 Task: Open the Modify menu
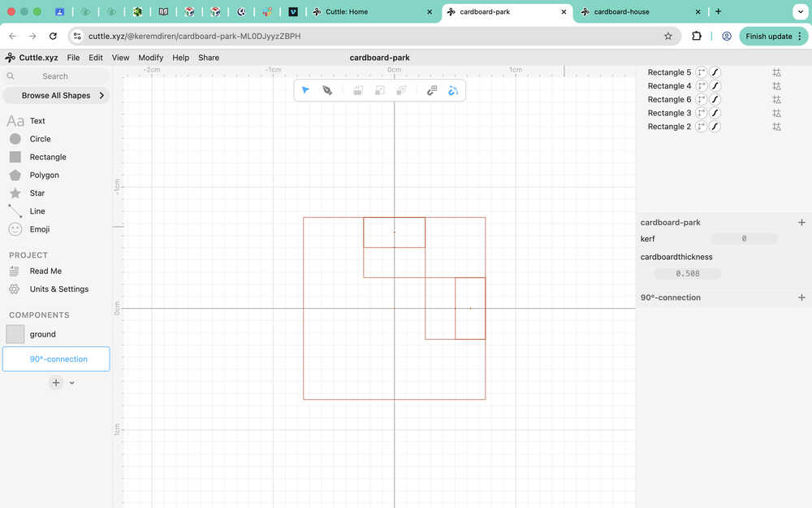[150, 58]
